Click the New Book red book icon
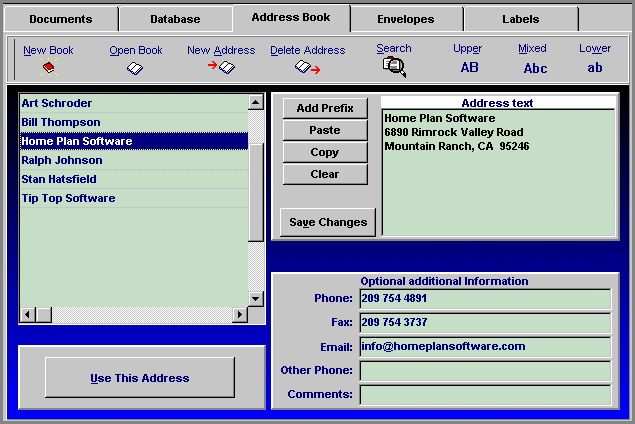Image resolution: width=635 pixels, height=424 pixels. pos(49,67)
